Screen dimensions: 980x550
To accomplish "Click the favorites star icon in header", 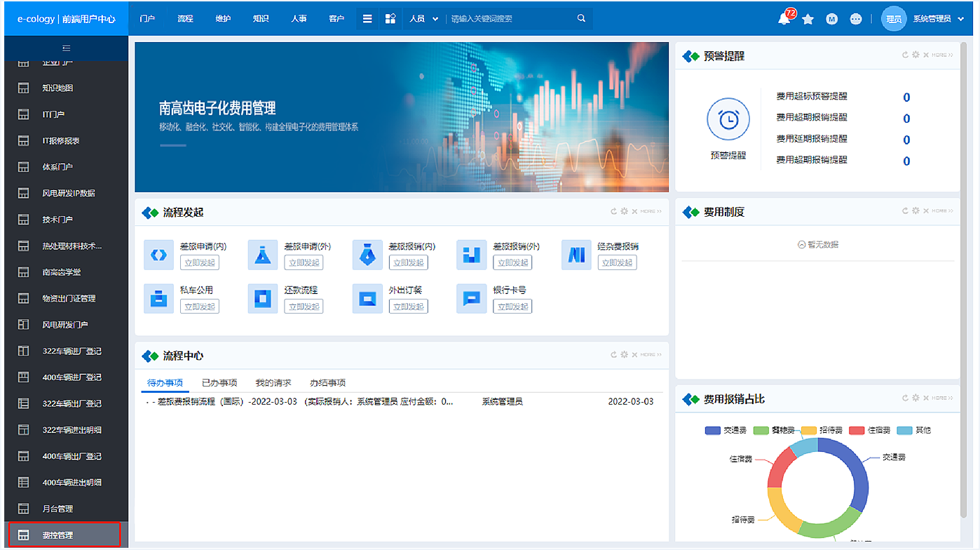I will point(808,19).
